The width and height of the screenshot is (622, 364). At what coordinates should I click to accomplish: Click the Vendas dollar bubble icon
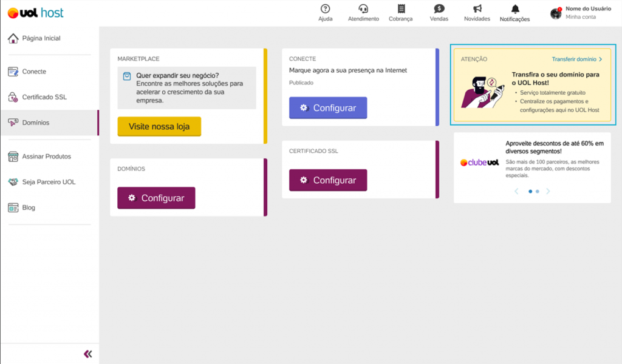(439, 9)
